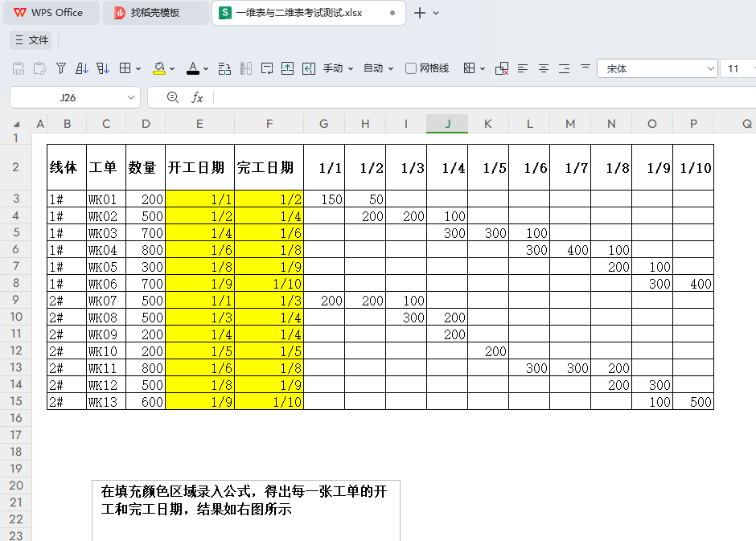Click the instruction text box about 开工和完工日期

tap(246, 510)
